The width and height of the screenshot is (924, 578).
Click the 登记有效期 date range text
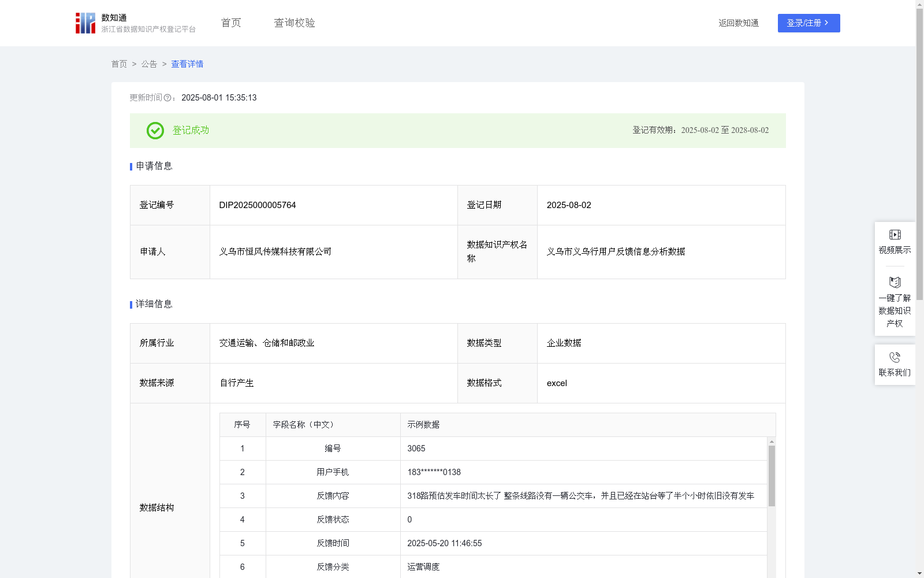(725, 130)
